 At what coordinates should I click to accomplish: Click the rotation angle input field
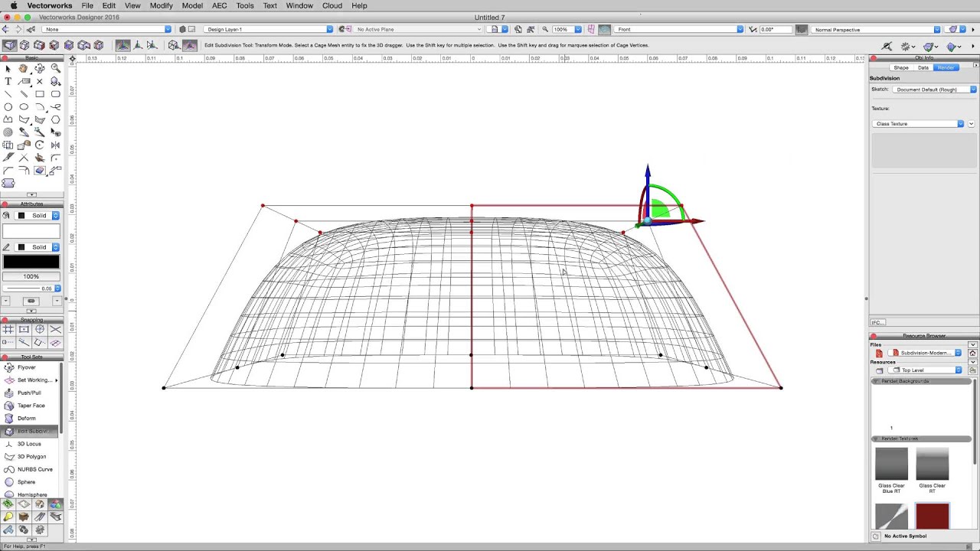click(x=776, y=29)
